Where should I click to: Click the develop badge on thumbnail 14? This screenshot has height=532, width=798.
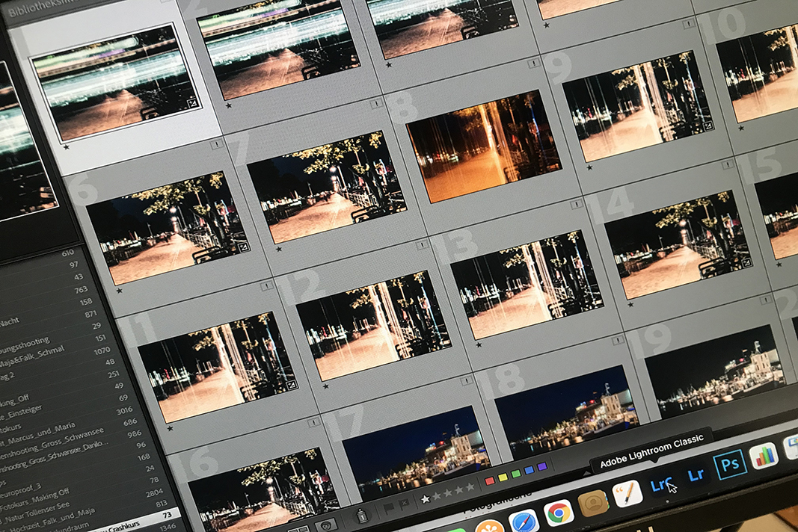click(x=746, y=262)
